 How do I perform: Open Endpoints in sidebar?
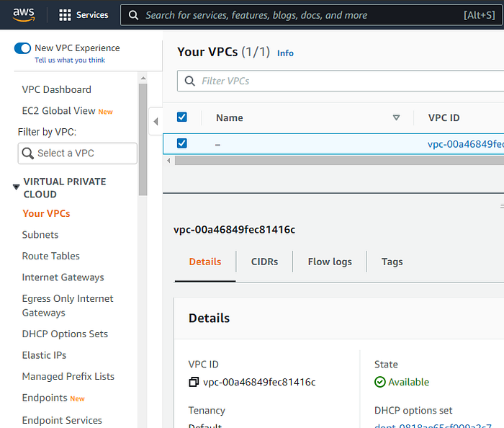coord(45,398)
